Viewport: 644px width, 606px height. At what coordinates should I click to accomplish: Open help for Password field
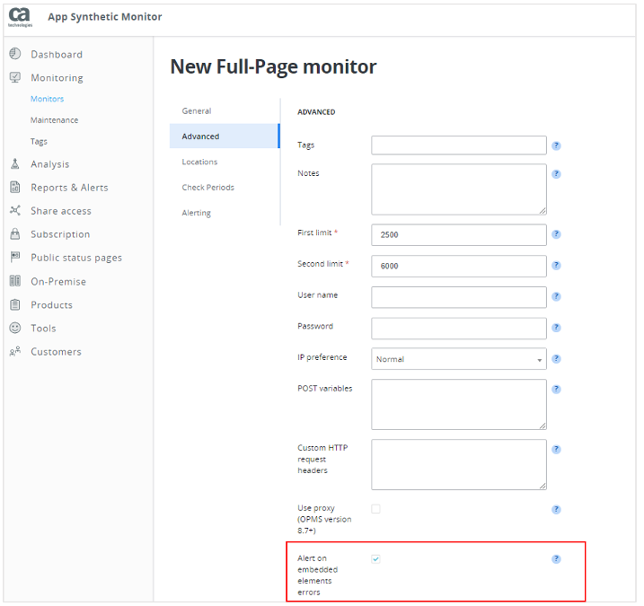tap(556, 328)
